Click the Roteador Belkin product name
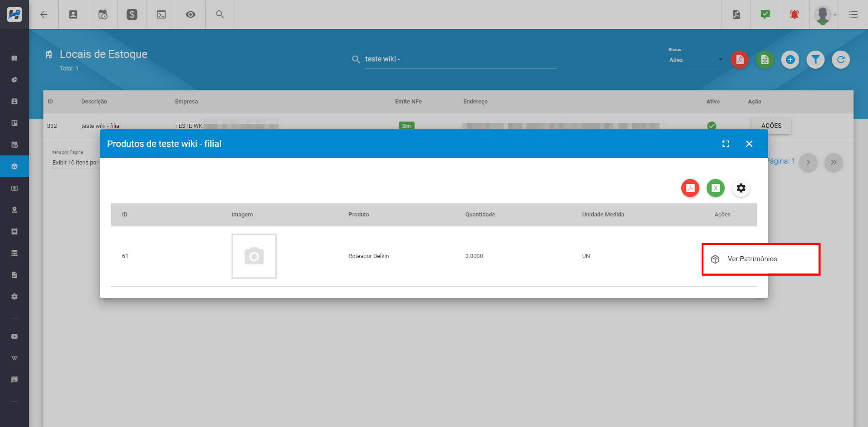The width and height of the screenshot is (868, 427). (368, 256)
